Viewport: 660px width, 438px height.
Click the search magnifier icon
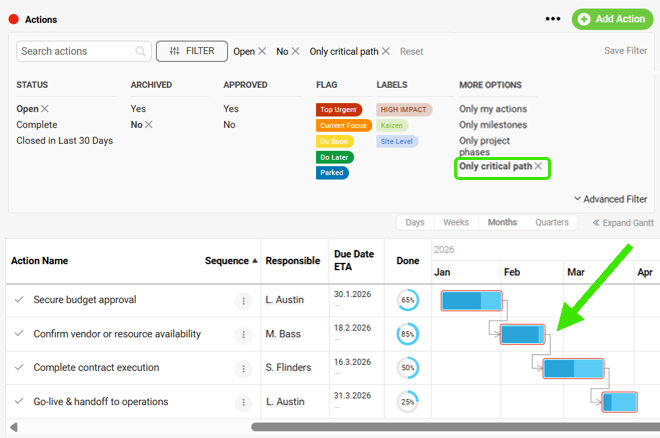(140, 51)
